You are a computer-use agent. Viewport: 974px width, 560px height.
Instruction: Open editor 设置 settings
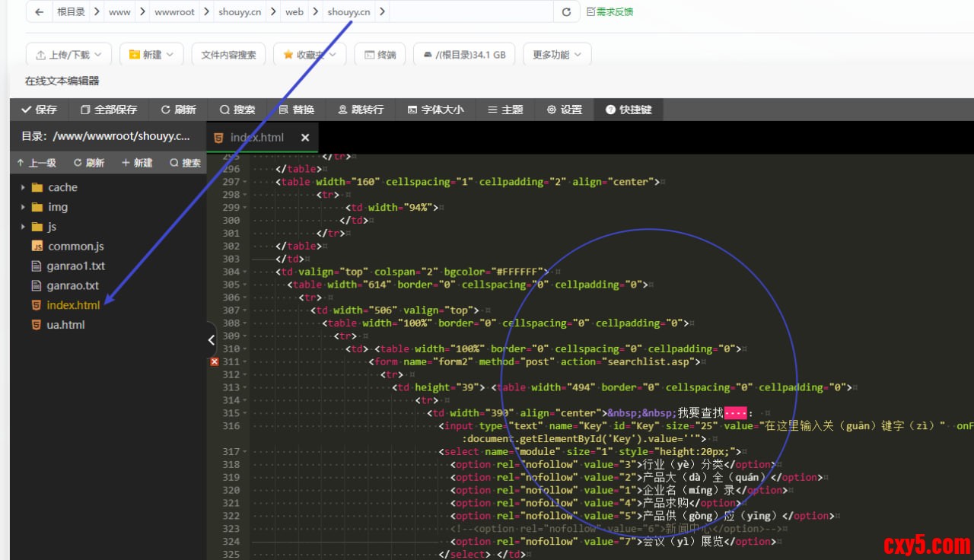564,110
